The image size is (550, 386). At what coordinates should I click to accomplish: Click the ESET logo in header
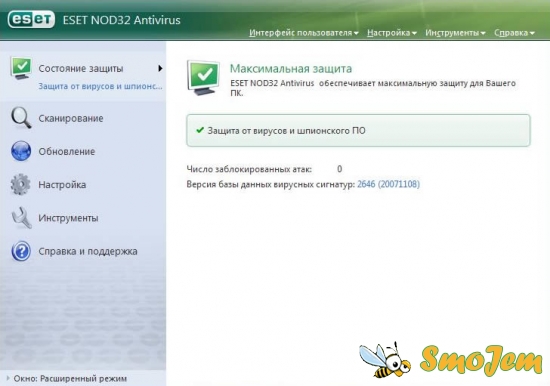[x=31, y=19]
